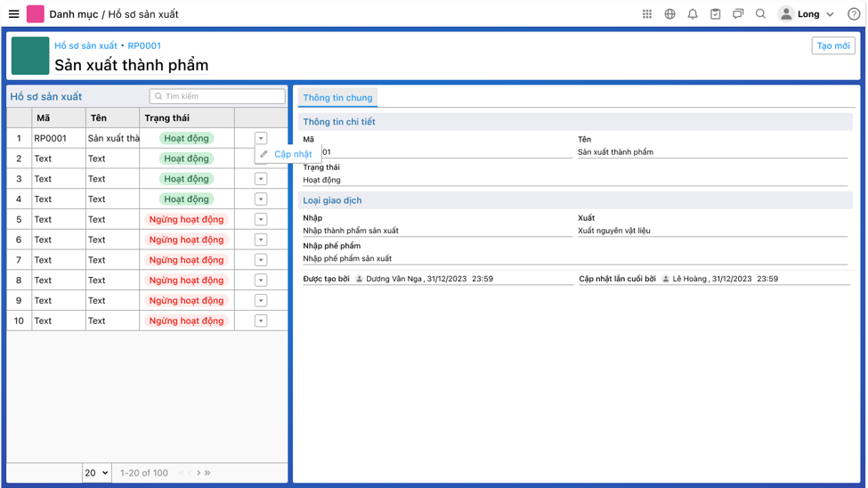Open the help question mark icon

pyautogui.click(x=854, y=14)
